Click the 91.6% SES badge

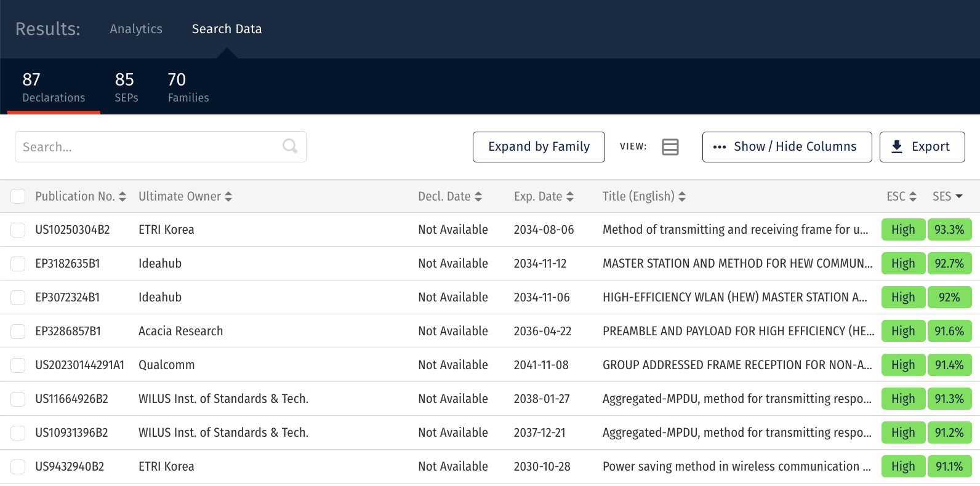point(949,331)
